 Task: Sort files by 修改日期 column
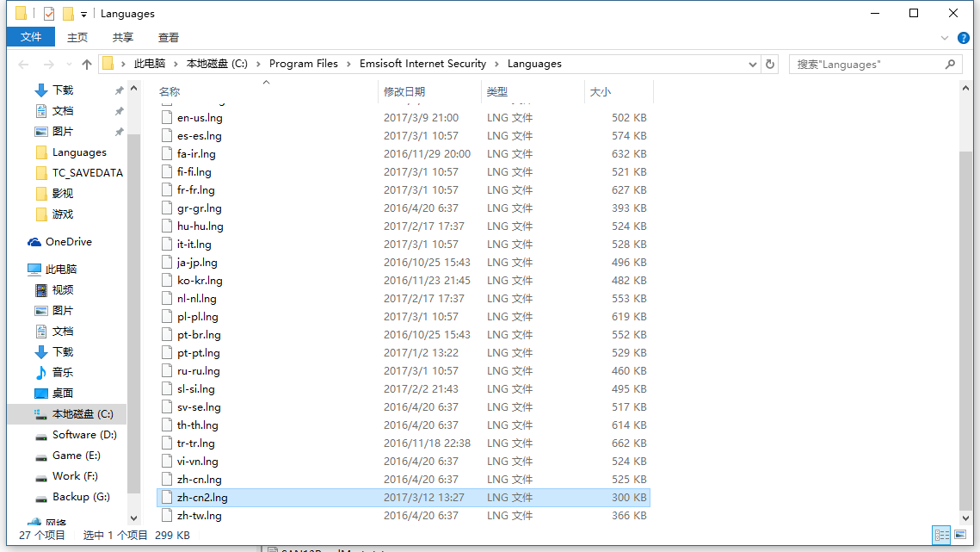pyautogui.click(x=404, y=92)
